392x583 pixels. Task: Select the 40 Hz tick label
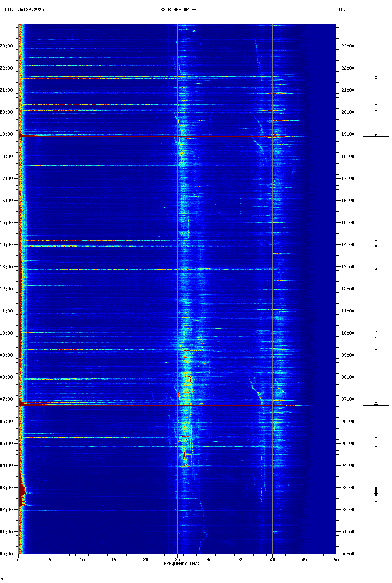(x=272, y=560)
